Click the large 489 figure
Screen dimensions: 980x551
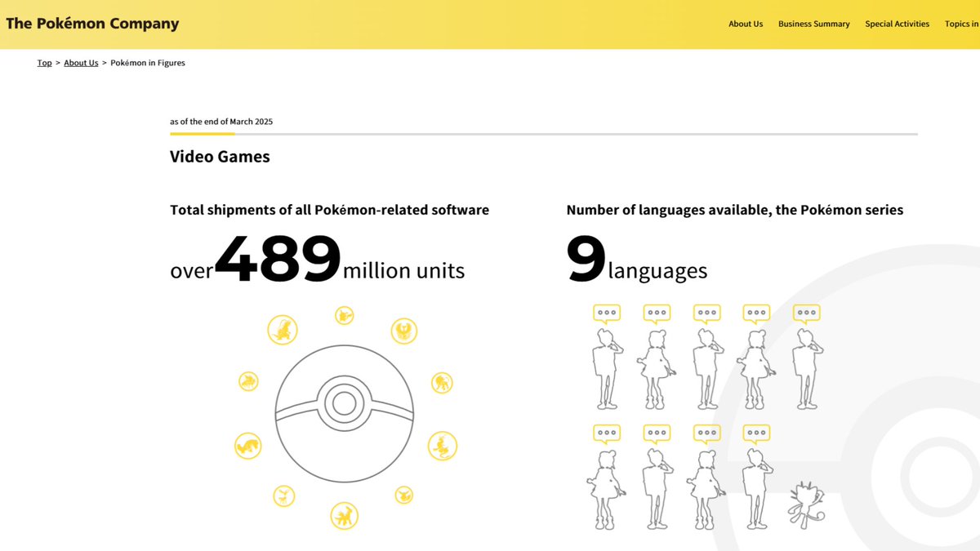tap(278, 259)
